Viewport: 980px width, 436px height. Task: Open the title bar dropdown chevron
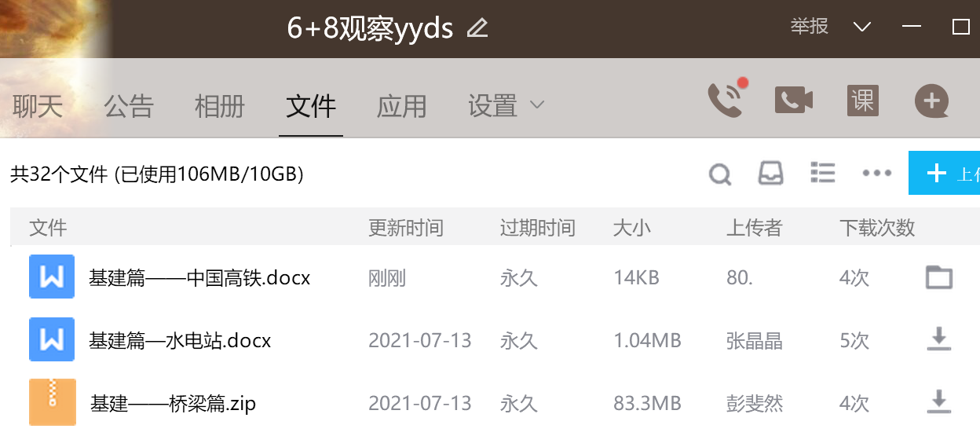tap(862, 27)
